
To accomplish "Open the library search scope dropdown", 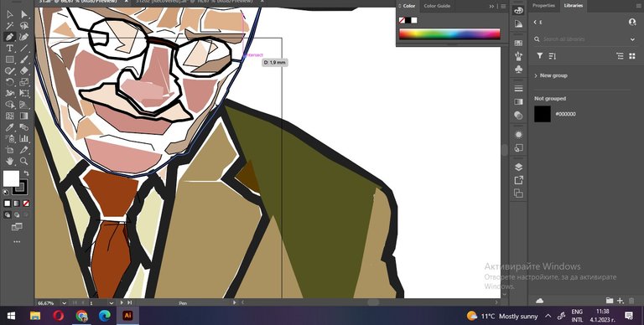I will click(632, 39).
